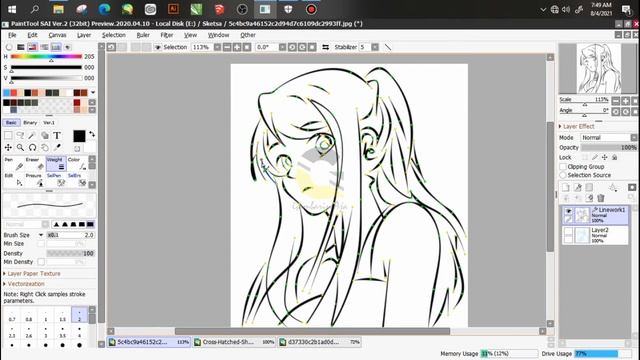Image resolution: width=640 pixels, height=360 pixels.
Task: Open the Layer menu
Action: 84,35
